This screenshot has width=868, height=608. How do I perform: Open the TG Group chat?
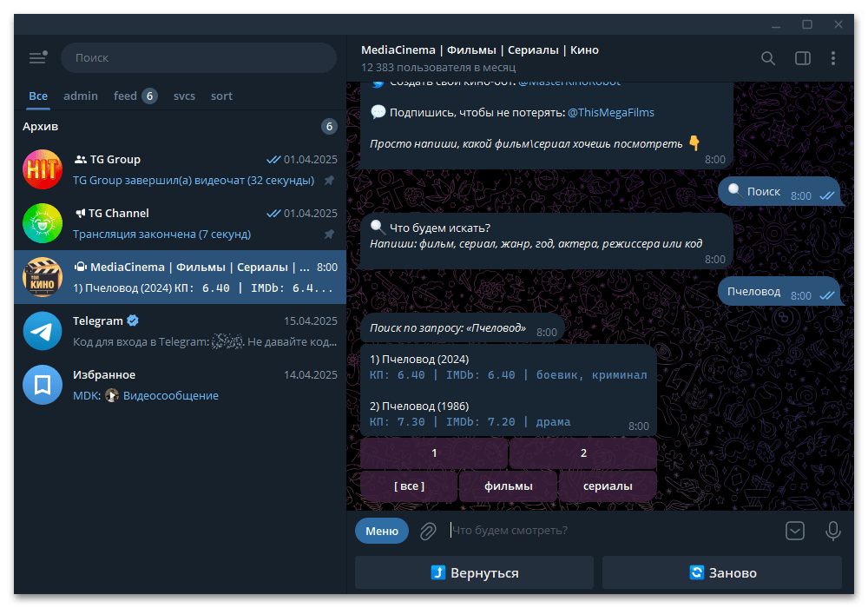coord(180,169)
